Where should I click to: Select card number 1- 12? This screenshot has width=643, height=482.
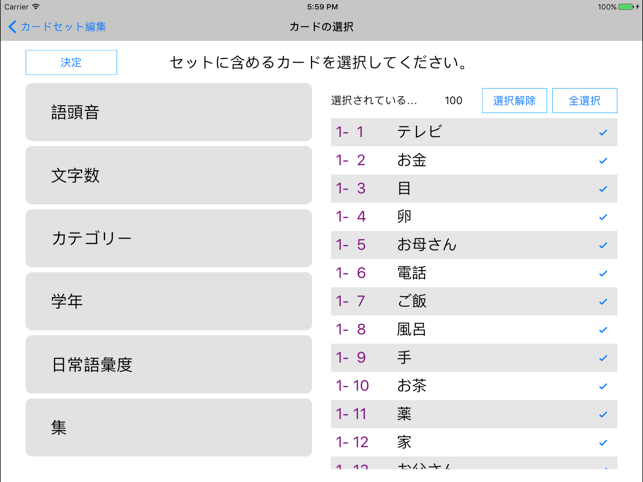pyautogui.click(x=474, y=442)
